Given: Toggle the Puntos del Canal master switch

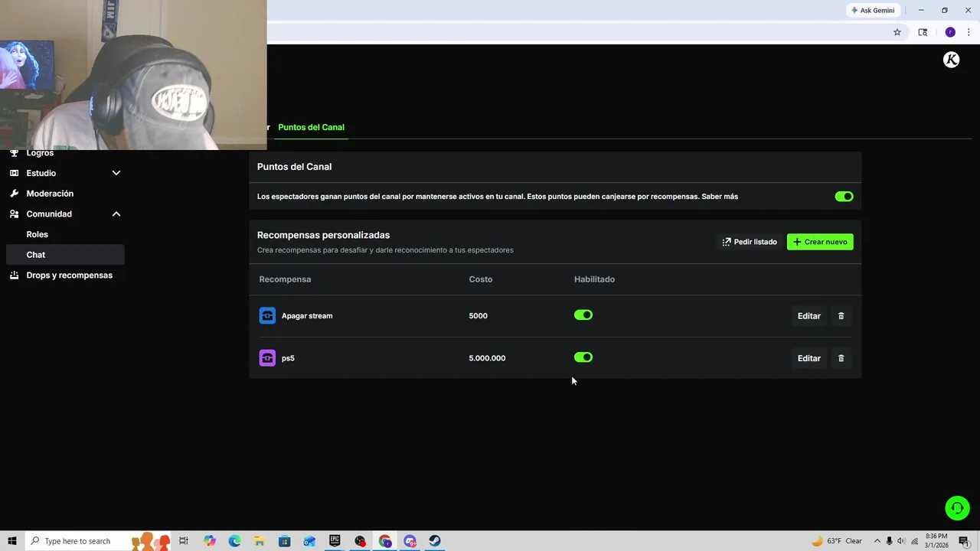Looking at the screenshot, I should [844, 197].
